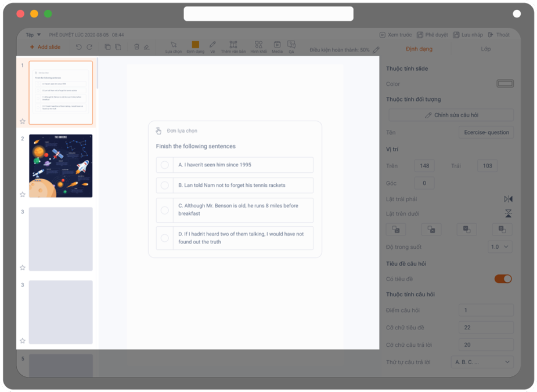
Task: Choose radio option B about Lan and Nam
Action: point(165,186)
